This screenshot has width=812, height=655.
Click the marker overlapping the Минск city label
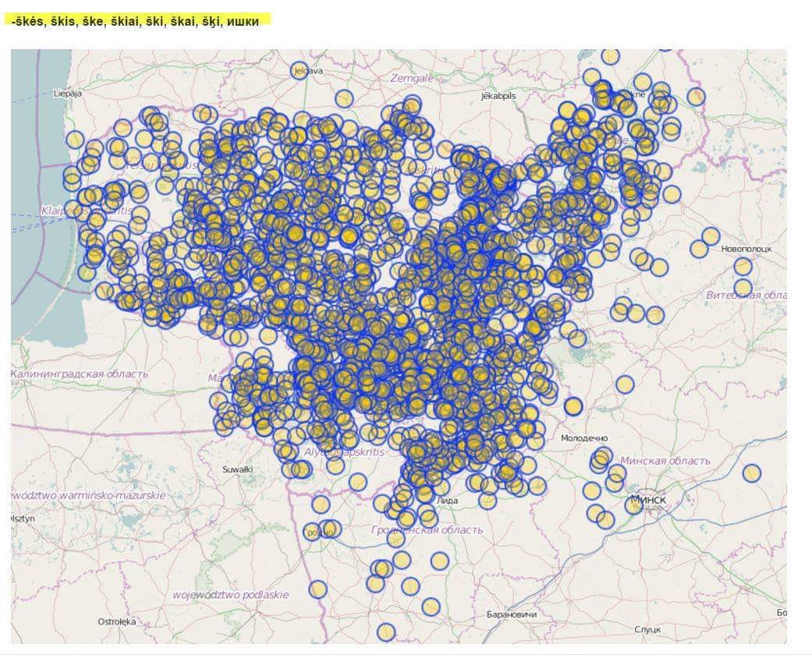pos(633,505)
